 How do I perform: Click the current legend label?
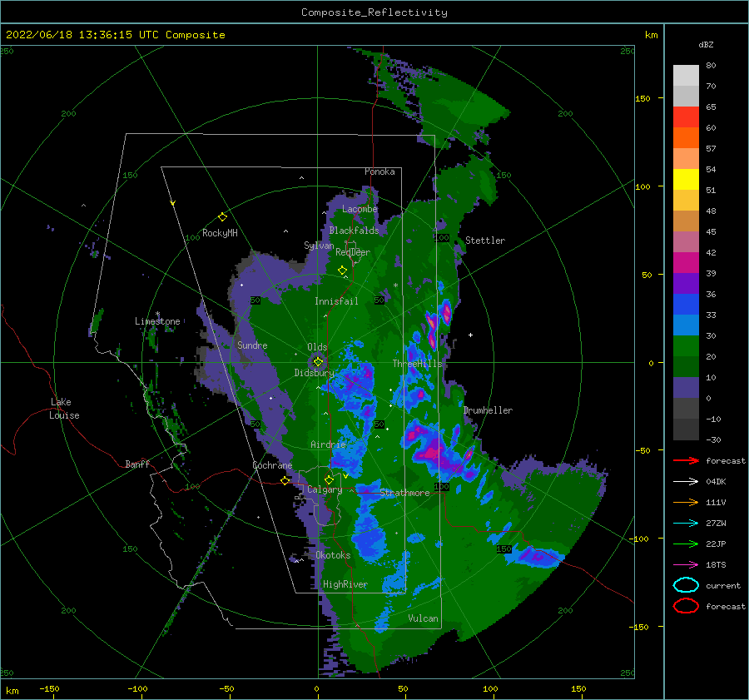point(723,586)
